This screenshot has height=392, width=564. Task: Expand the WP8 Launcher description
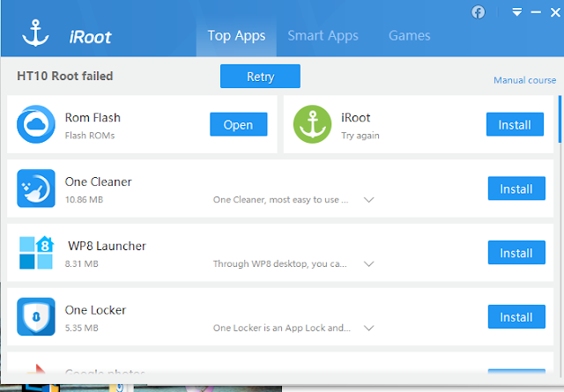click(368, 264)
